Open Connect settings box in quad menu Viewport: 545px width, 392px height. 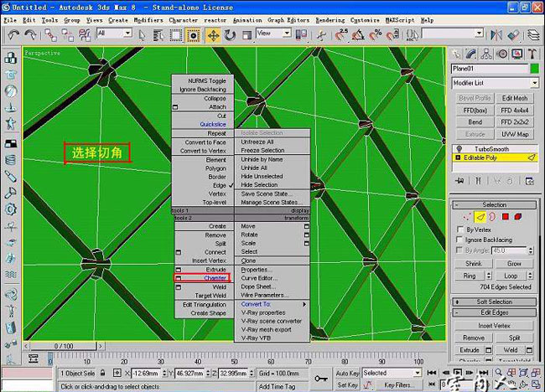click(x=179, y=252)
